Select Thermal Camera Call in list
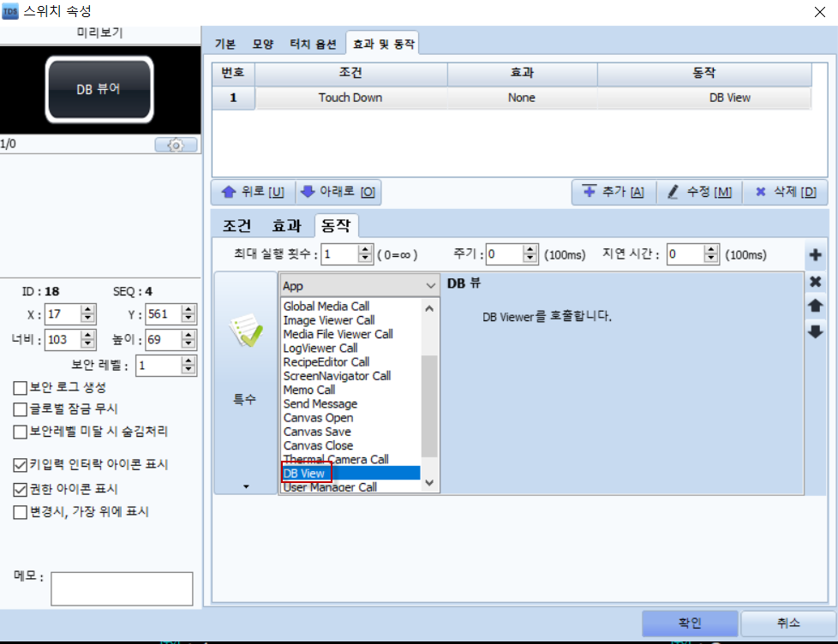The height and width of the screenshot is (644, 838). pos(336,460)
